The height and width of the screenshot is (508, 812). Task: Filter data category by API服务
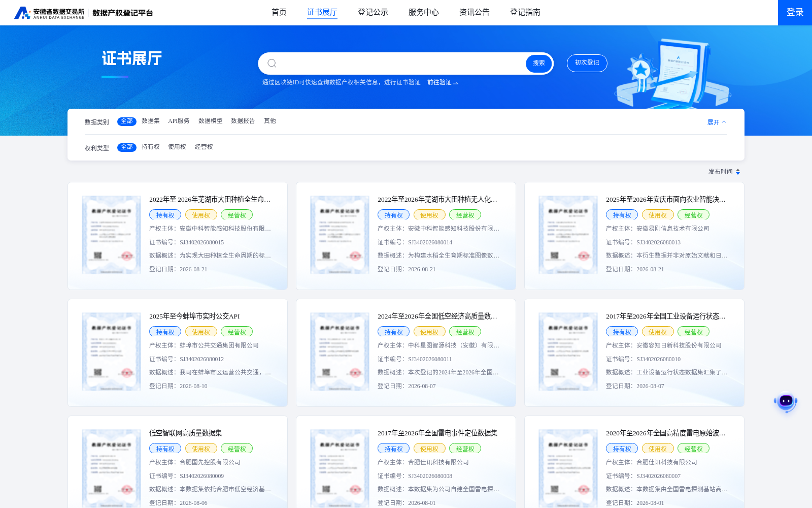179,121
